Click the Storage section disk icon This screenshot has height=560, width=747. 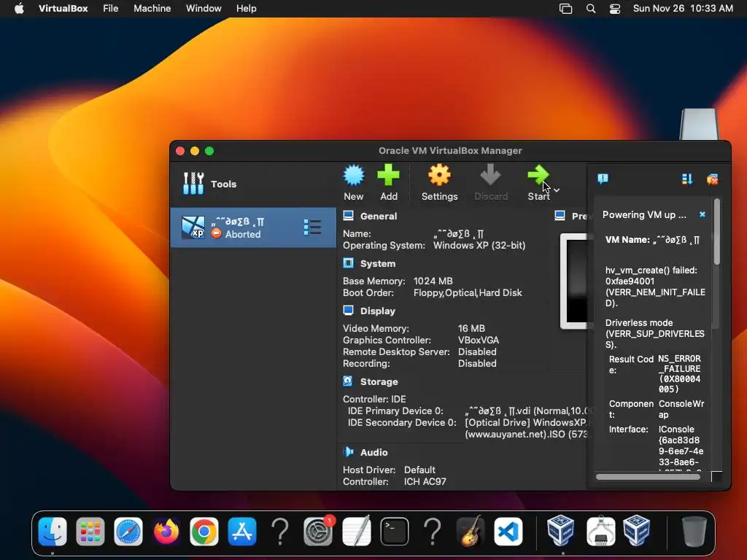(x=348, y=381)
